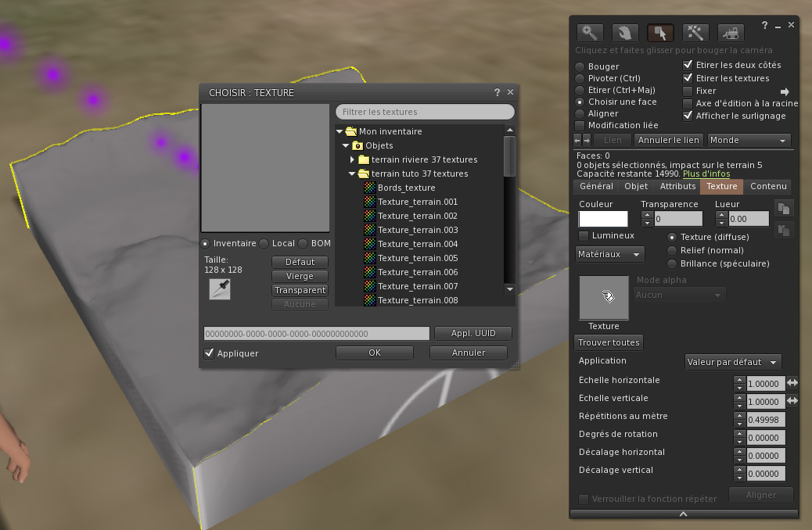
Task: Open help in the Choisir Texture dialog
Action: click(x=497, y=92)
